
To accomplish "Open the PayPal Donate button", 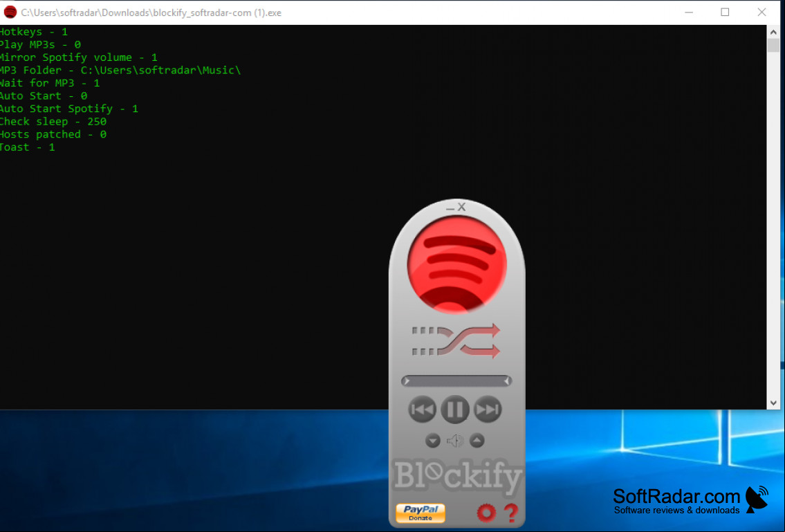I will click(x=420, y=513).
